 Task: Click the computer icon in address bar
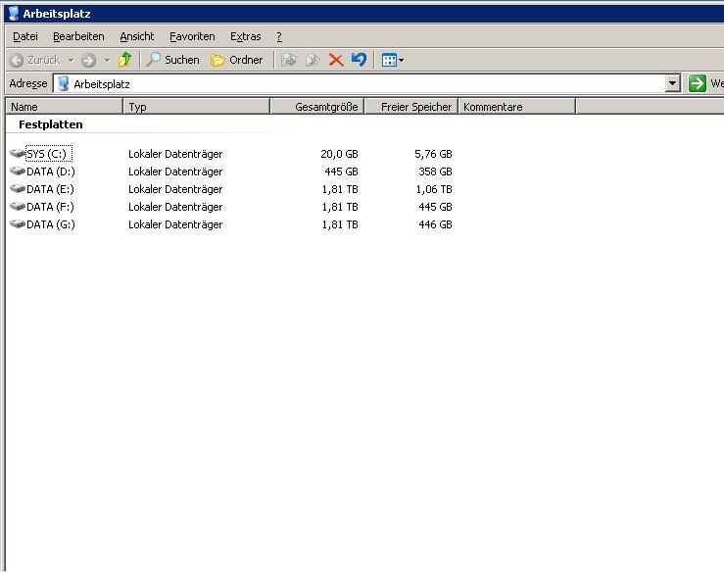[64, 83]
